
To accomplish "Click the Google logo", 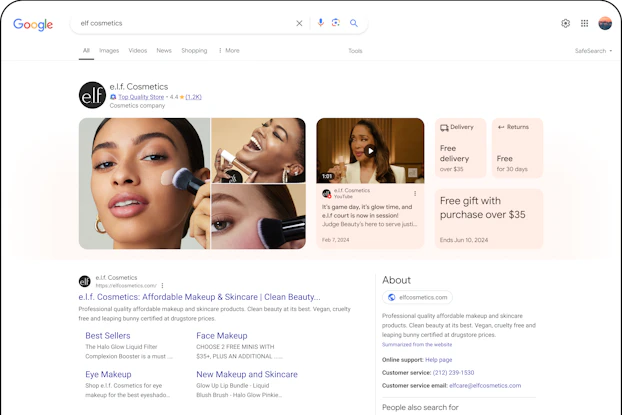I will pos(33,24).
